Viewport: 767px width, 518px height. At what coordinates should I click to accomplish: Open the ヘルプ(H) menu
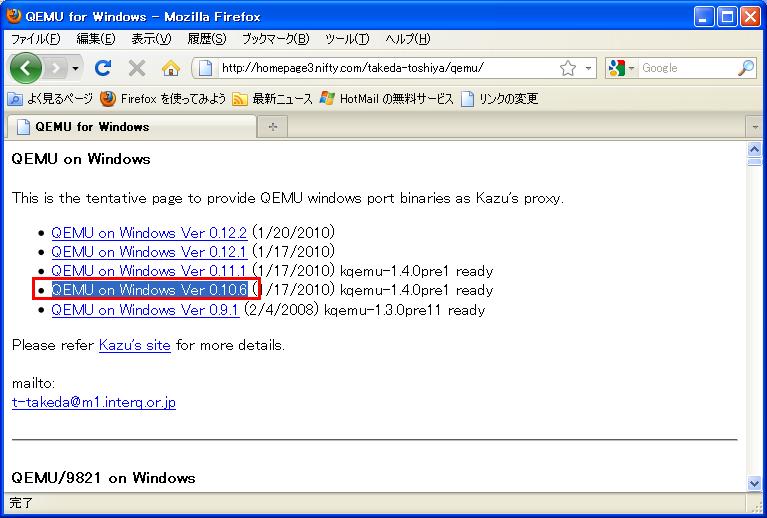point(407,39)
